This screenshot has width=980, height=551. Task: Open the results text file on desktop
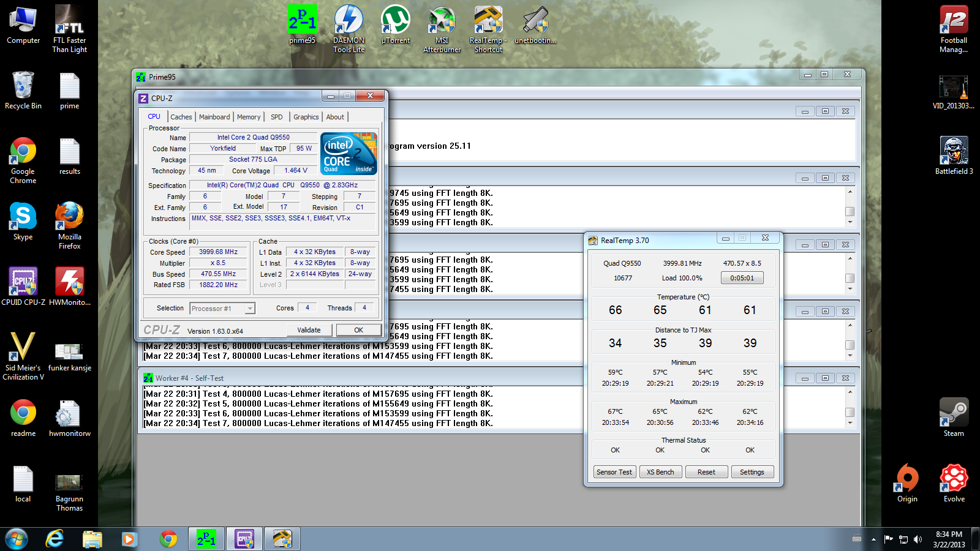(69, 156)
